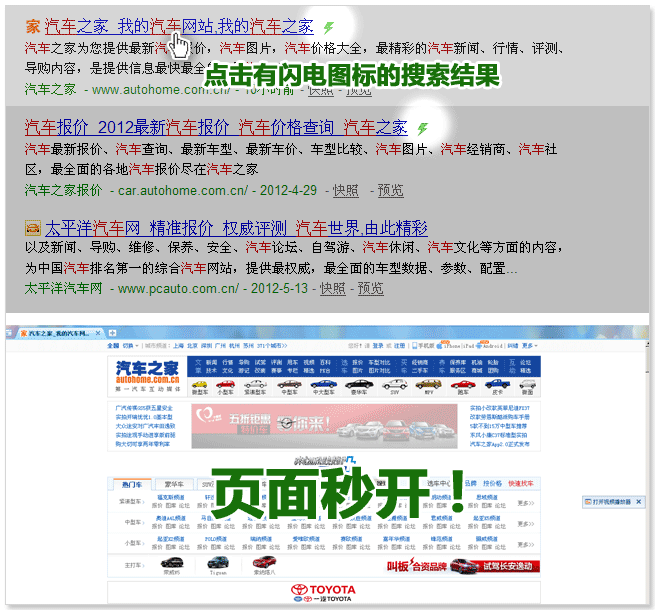The width and height of the screenshot is (655, 610).
Task: Click the Android app icon in top bar
Action: [x=479, y=346]
